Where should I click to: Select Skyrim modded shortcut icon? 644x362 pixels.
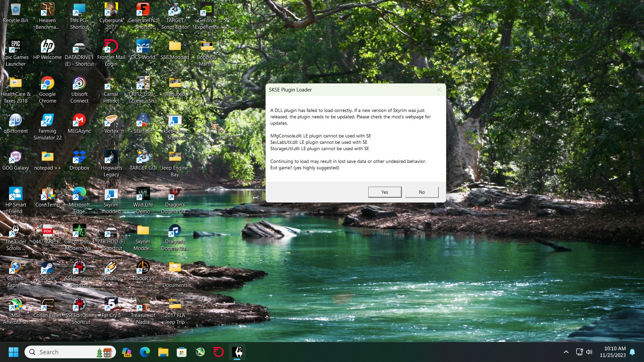pos(111,200)
